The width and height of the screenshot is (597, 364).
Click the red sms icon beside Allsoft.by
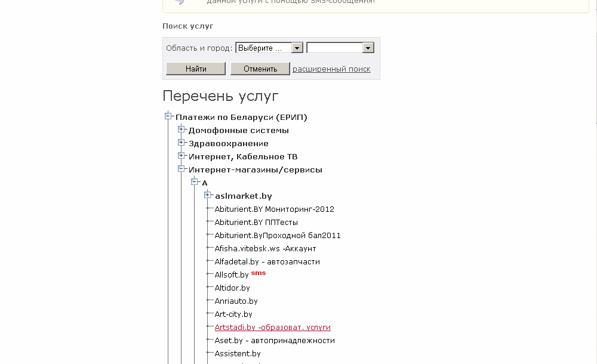coord(258,273)
